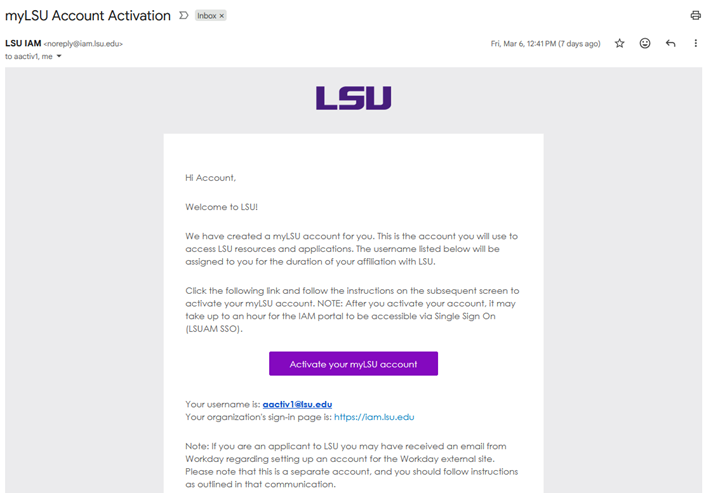The width and height of the screenshot is (706, 493).
Task: Click the noreply@iam.lsu.edu sender address
Action: [83, 44]
